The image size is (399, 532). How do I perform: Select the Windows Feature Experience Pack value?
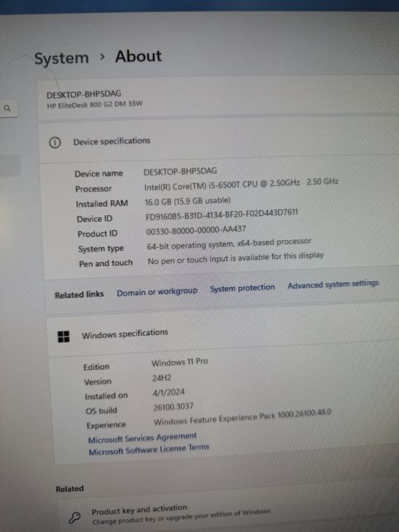click(242, 419)
